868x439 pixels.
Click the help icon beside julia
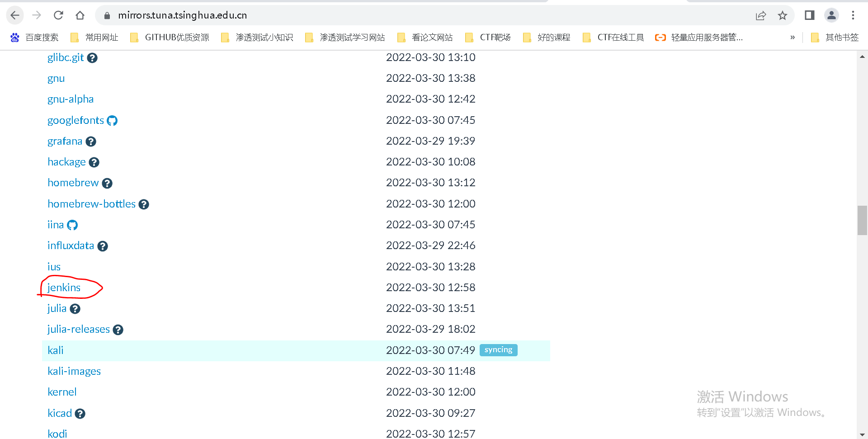[x=75, y=309]
